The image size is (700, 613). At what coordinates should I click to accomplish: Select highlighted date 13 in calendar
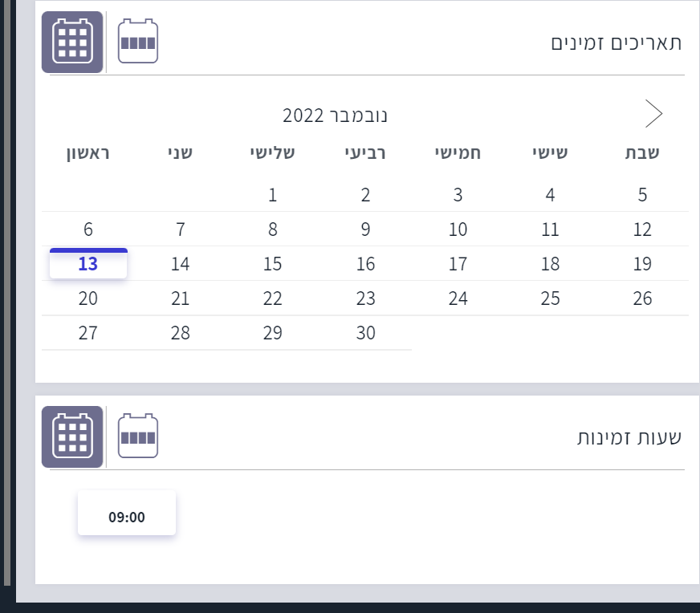click(88, 264)
